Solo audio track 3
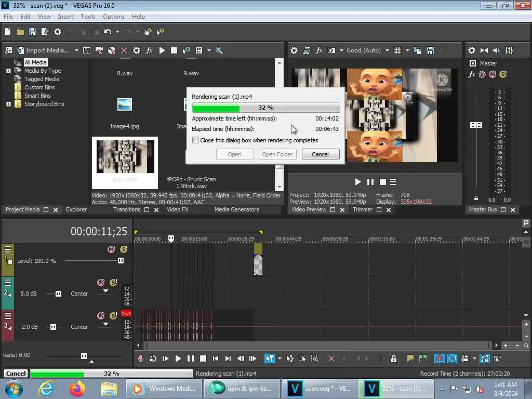This screenshot has width=532, height=399. 113,316
